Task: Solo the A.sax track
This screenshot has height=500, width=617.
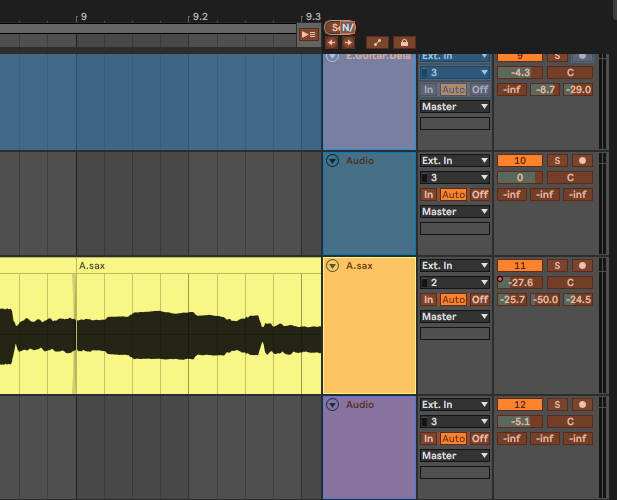Action: click(557, 265)
